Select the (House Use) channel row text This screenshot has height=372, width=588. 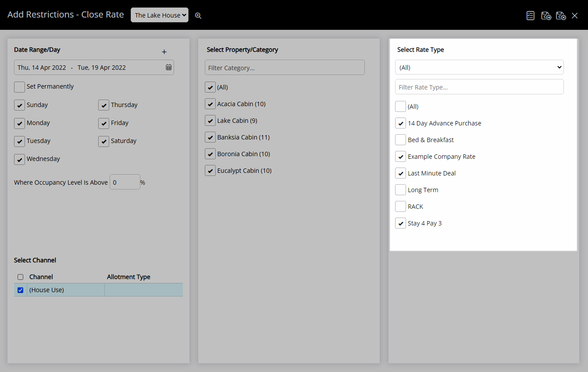[46, 290]
